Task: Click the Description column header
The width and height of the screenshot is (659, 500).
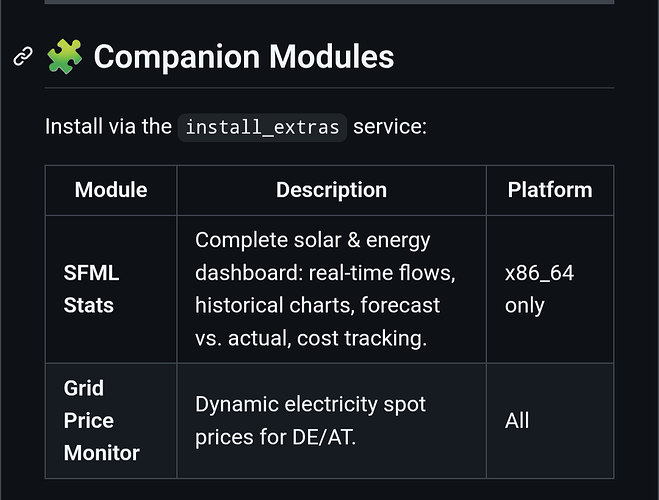Action: (x=332, y=190)
